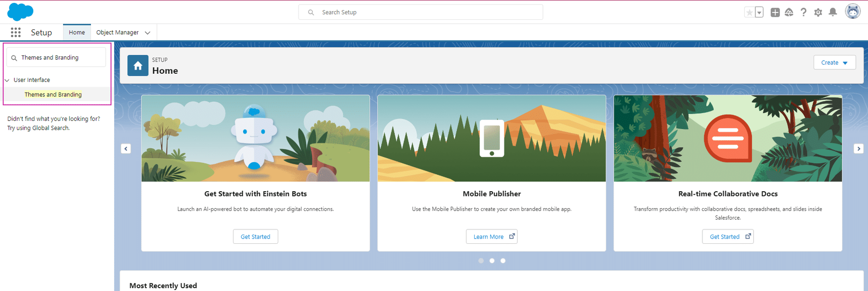The width and height of the screenshot is (868, 291).
Task: Click the Salesforce cloud logo
Action: (20, 12)
